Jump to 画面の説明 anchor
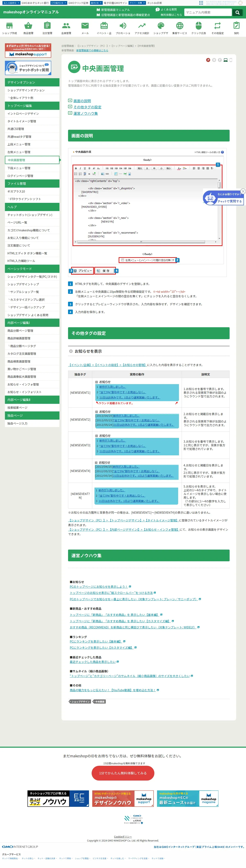The width and height of the screenshot is (246, 868). [82, 101]
